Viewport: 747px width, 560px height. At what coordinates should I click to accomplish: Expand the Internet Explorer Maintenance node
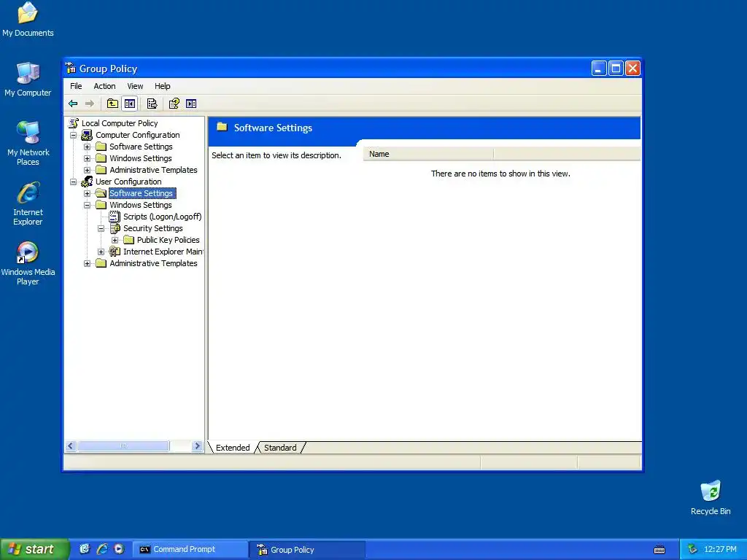(x=101, y=252)
